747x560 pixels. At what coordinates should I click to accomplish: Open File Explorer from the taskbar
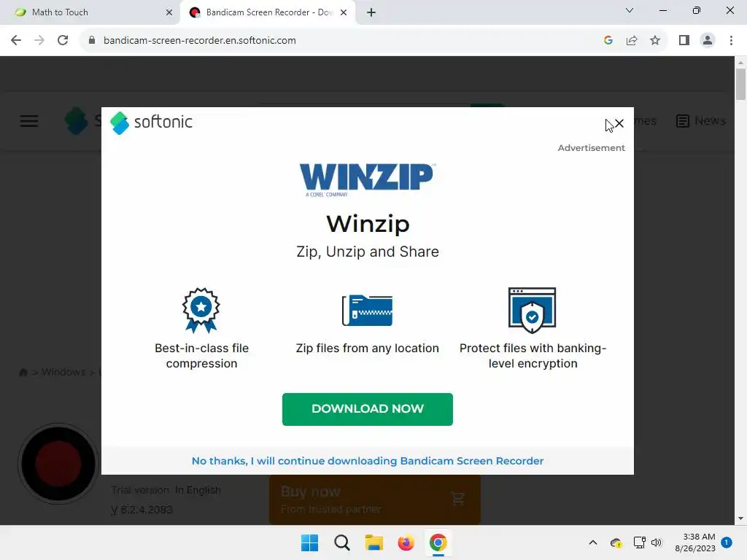[374, 542]
